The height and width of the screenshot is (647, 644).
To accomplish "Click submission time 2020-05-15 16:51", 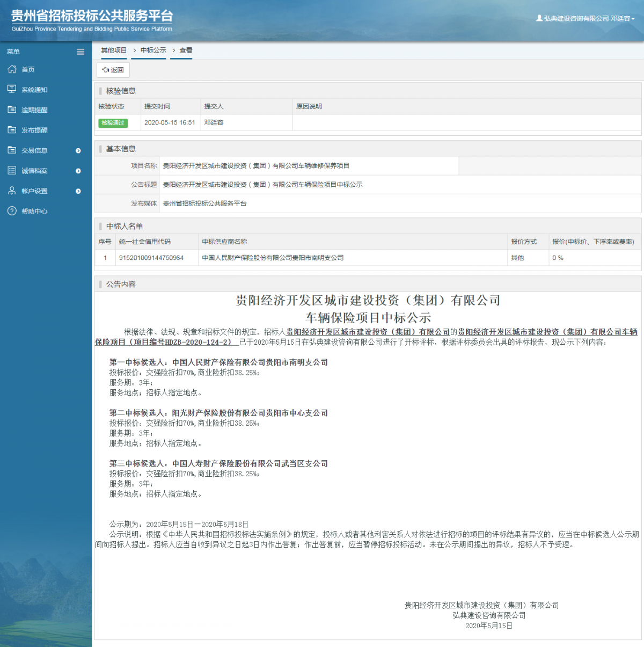I will pyautogui.click(x=170, y=123).
